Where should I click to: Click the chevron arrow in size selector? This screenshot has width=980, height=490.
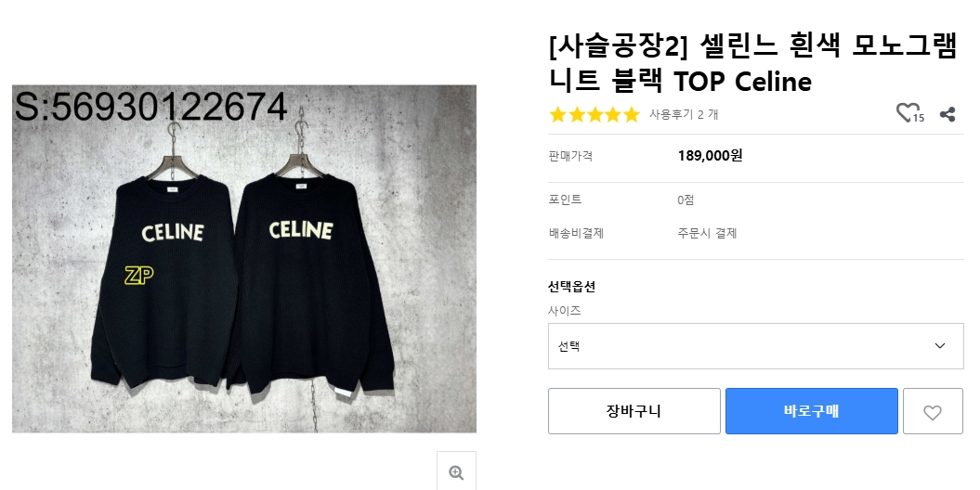click(x=940, y=345)
